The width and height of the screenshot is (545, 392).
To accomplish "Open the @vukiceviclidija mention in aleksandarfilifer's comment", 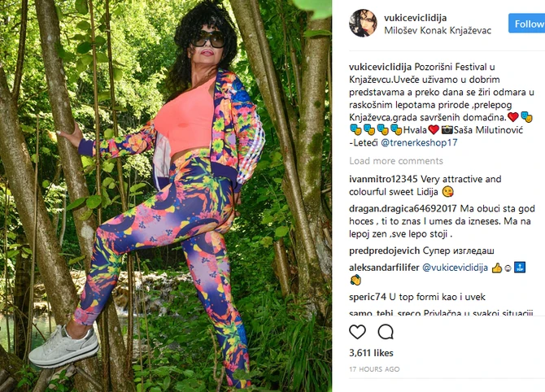I will [455, 268].
